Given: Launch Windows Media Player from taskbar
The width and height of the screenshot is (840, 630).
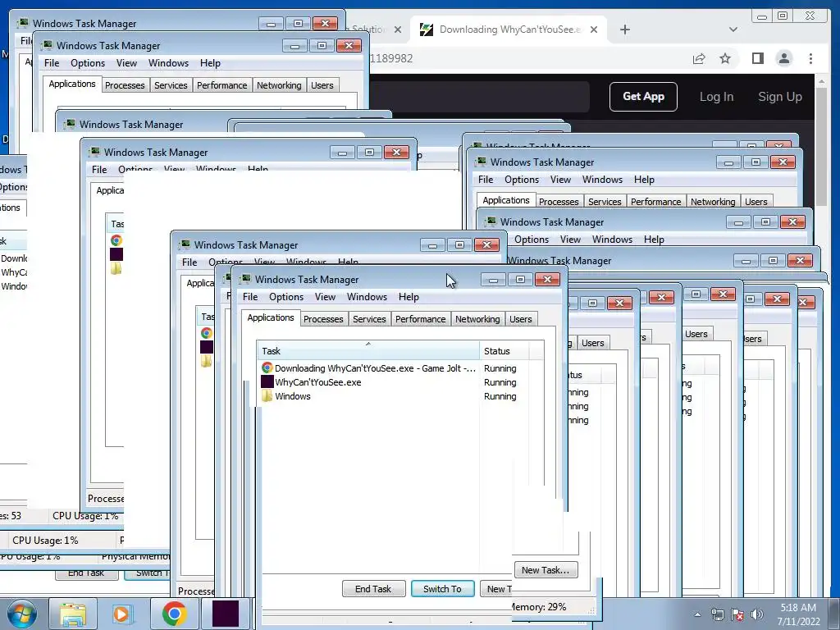Looking at the screenshot, I should coord(121,614).
